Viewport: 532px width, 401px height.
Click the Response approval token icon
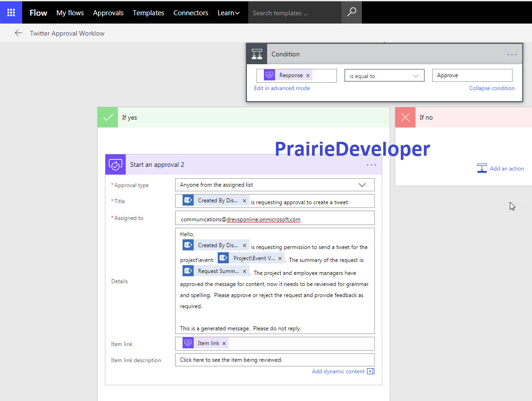point(269,75)
